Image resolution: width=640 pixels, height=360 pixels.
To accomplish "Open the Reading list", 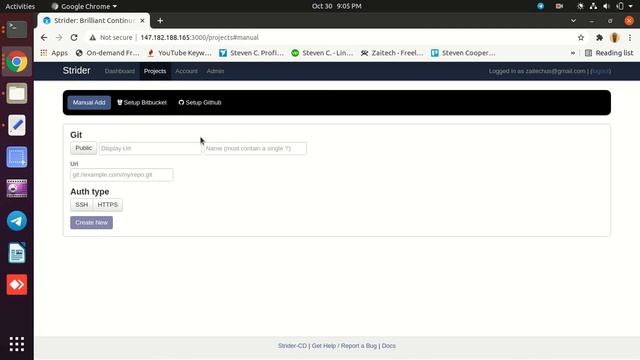I will click(x=609, y=53).
